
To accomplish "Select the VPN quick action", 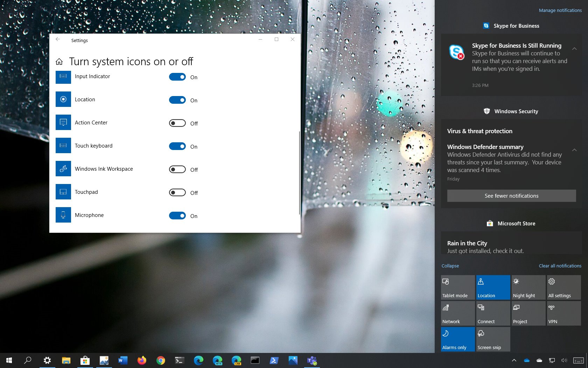I will click(563, 313).
